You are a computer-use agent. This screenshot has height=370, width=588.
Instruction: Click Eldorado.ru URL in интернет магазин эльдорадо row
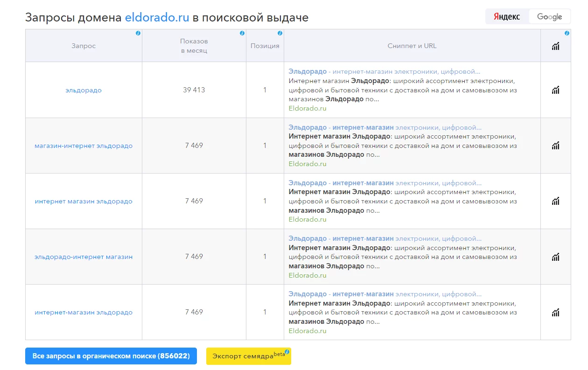[x=308, y=219]
